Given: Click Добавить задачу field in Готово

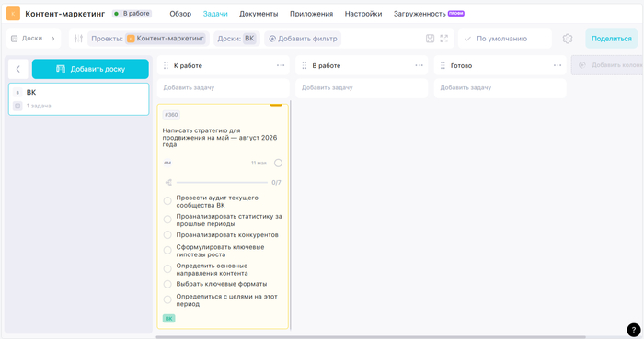Looking at the screenshot, I should [x=500, y=87].
